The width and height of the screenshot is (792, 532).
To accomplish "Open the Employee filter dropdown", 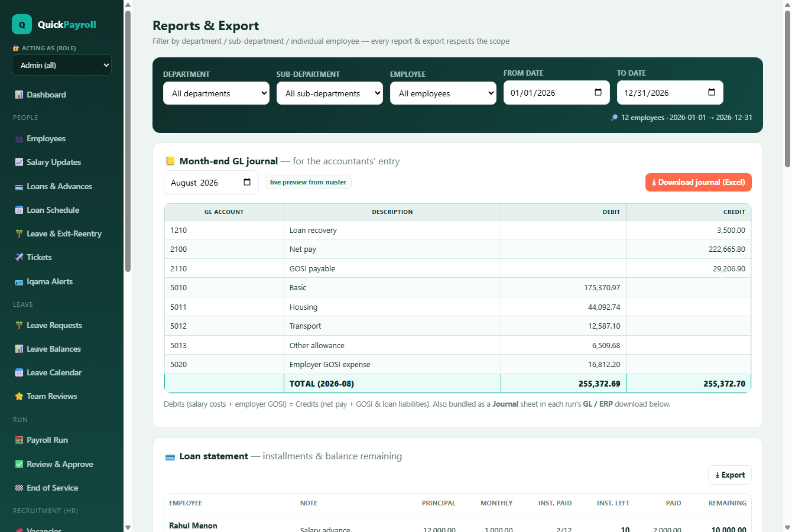I will 443,93.
